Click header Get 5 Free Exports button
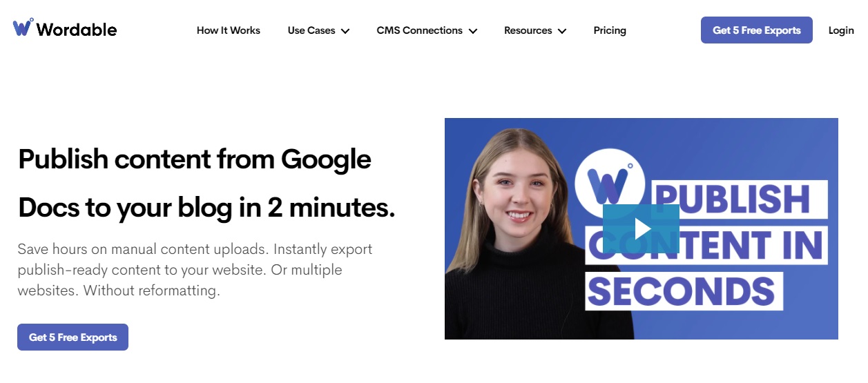Image resolution: width=868 pixels, height=383 pixels. [757, 30]
